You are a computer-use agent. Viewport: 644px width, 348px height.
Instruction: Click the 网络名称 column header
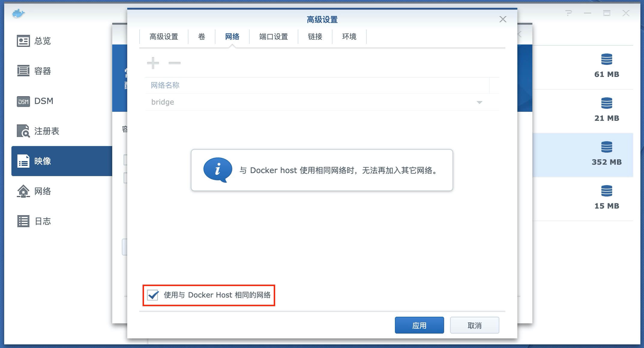point(165,85)
